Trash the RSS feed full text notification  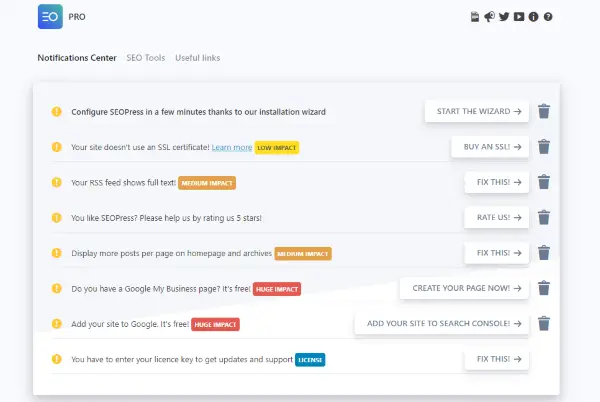544,182
